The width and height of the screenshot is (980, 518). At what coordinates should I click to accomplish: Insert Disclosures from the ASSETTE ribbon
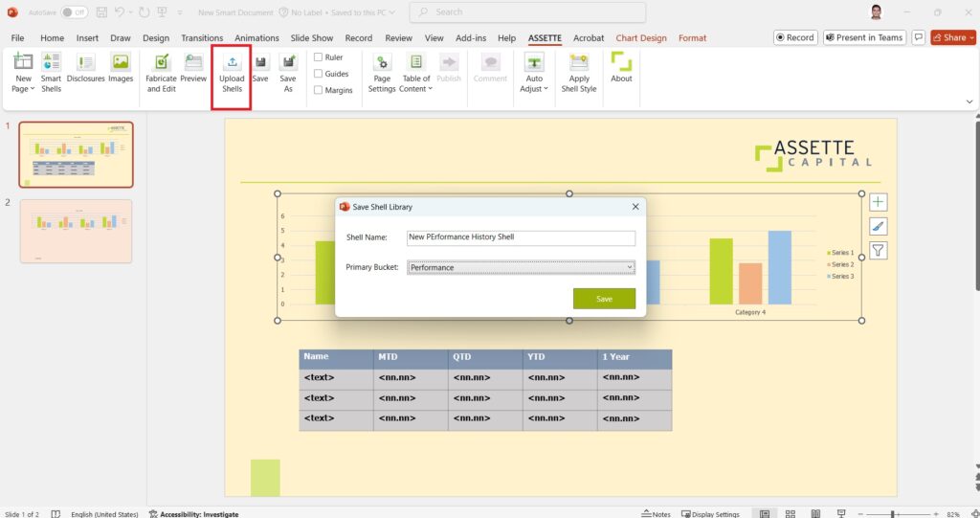tap(85, 68)
